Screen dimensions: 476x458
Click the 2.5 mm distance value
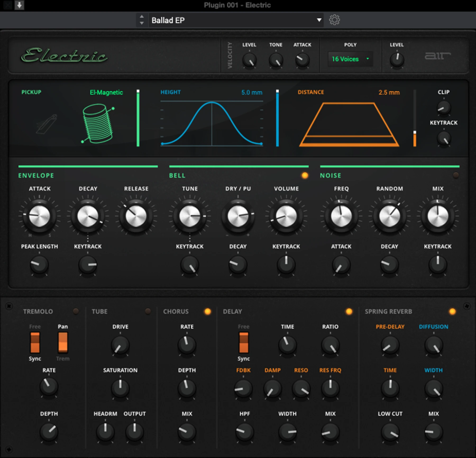click(389, 92)
